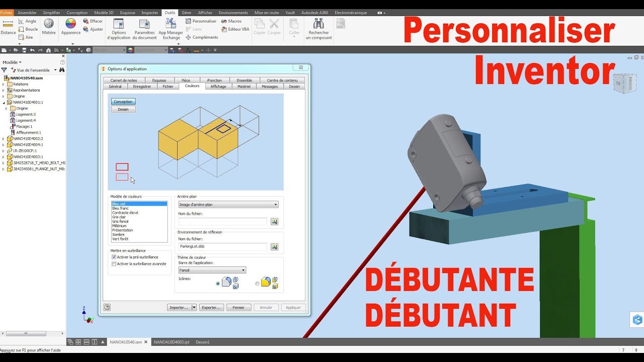Screen dimensions: 644x362
Task: Click the Personnaliser ribbon command
Action: 201,21
